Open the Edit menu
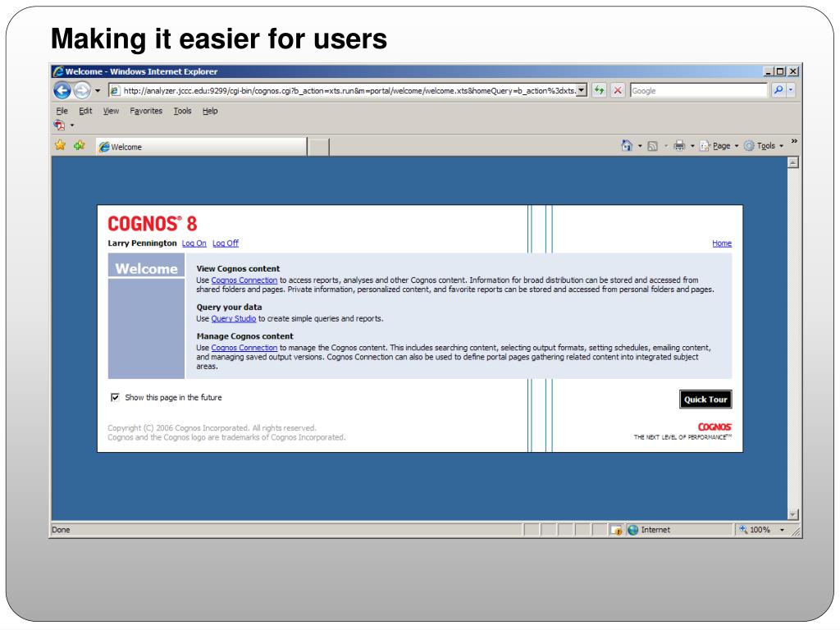The image size is (840, 630). (x=85, y=111)
